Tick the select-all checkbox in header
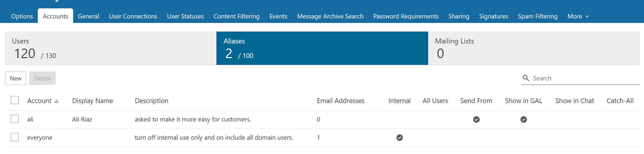This screenshot has height=154, width=644. (x=15, y=100)
